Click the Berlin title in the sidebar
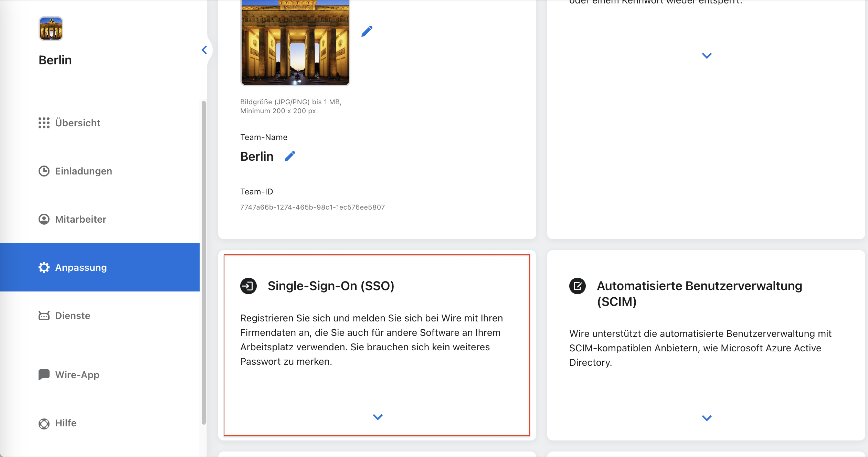 coord(55,60)
